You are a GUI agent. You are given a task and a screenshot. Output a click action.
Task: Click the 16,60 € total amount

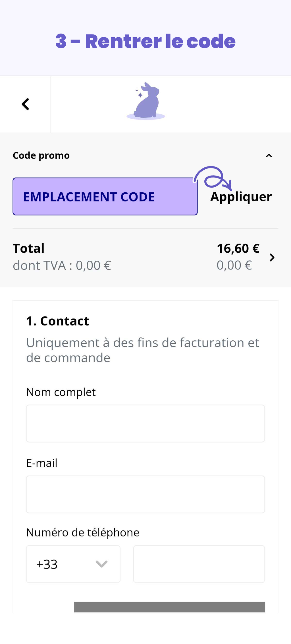click(x=238, y=248)
